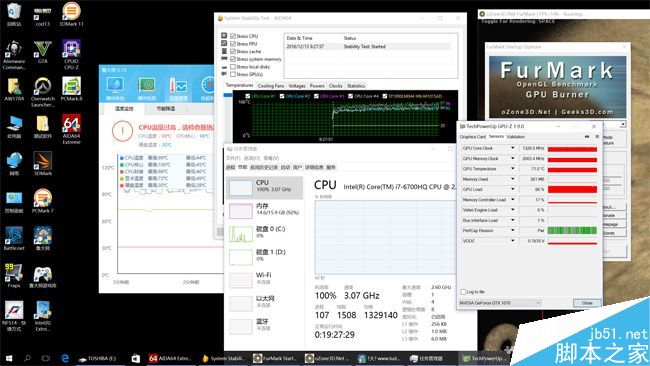
Task: Open the AW17R4 user folder icon
Action: pyautogui.click(x=14, y=89)
